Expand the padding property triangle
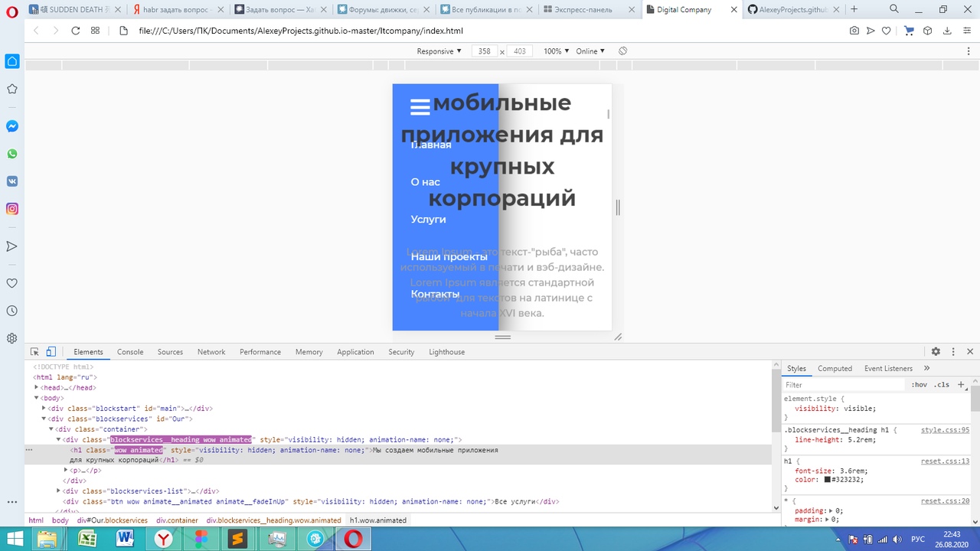980x551 pixels. (831, 510)
